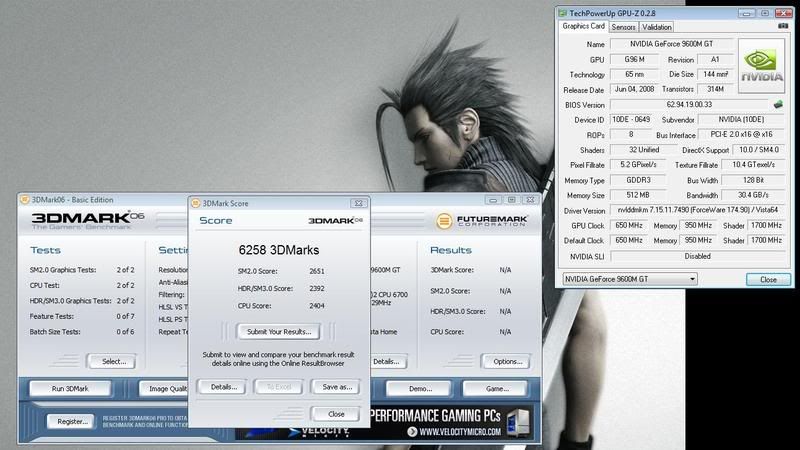
Task: Open the Validation tab
Action: pos(656,27)
